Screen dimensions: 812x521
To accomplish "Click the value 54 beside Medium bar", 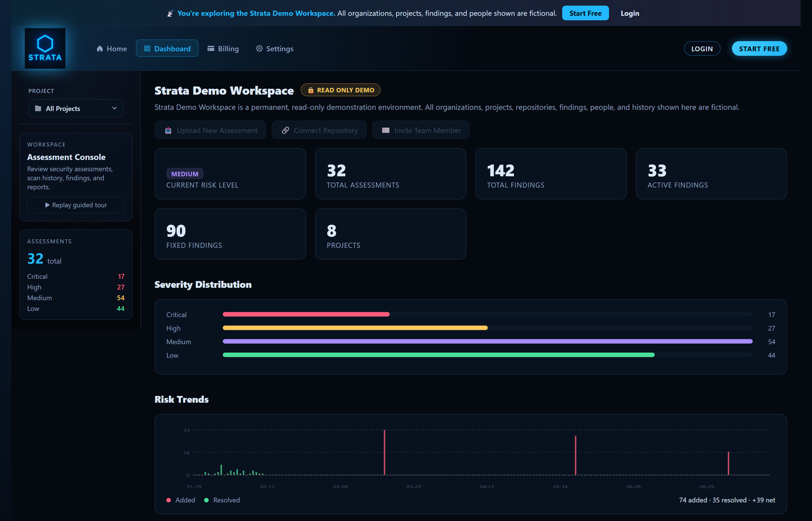I will click(771, 342).
